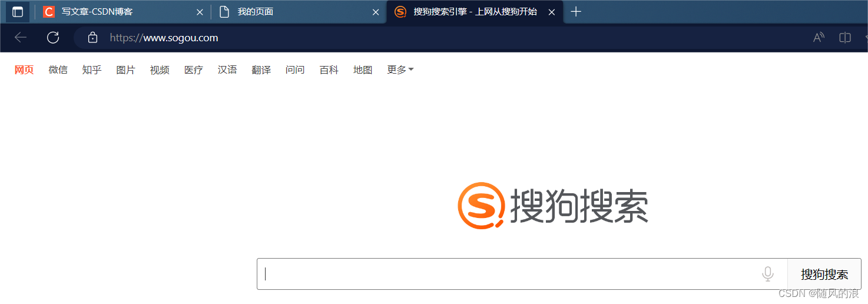The height and width of the screenshot is (304, 868).
Task: Click the address bar URL www.sogou.com
Action: click(164, 38)
